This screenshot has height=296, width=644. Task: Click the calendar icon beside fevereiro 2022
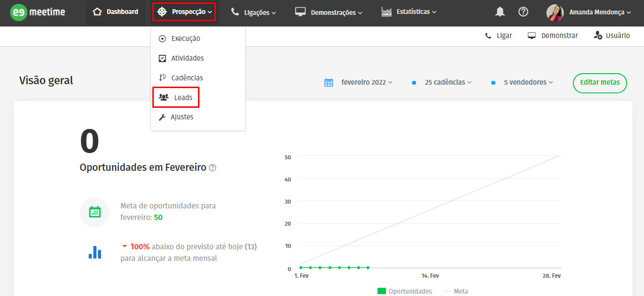tap(329, 82)
